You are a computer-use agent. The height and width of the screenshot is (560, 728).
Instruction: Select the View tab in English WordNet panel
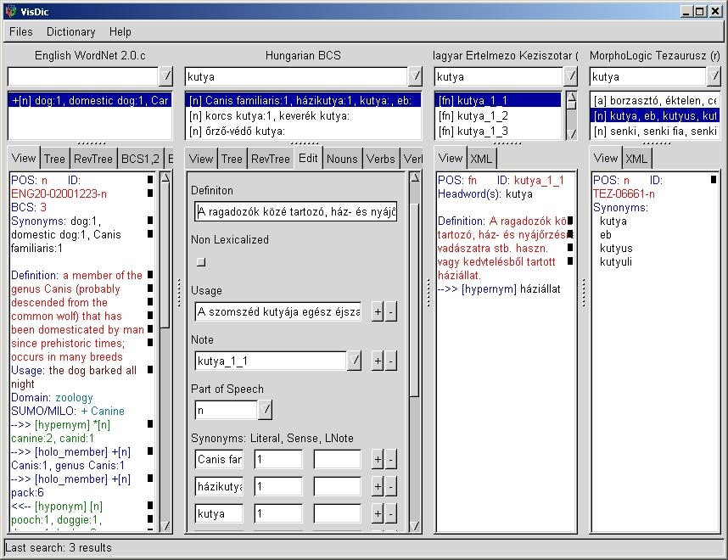[x=24, y=159]
